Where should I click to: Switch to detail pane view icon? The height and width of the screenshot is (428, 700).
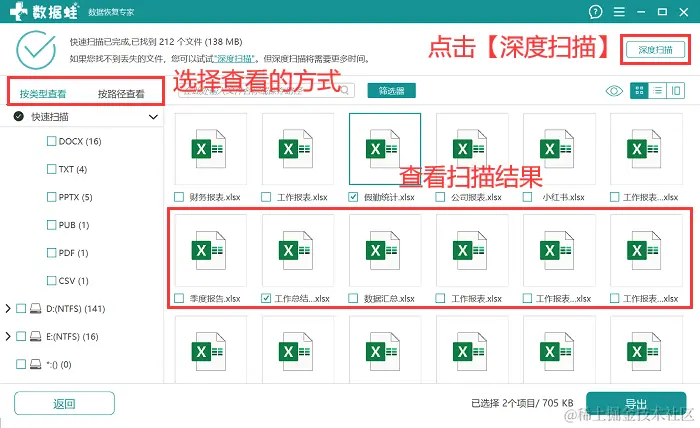click(x=676, y=91)
